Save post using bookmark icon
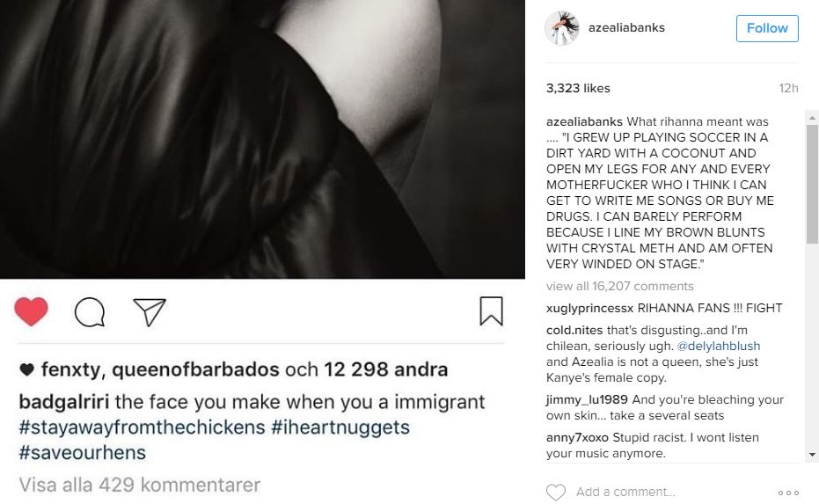Viewport: 819px width, 504px height. [x=491, y=311]
